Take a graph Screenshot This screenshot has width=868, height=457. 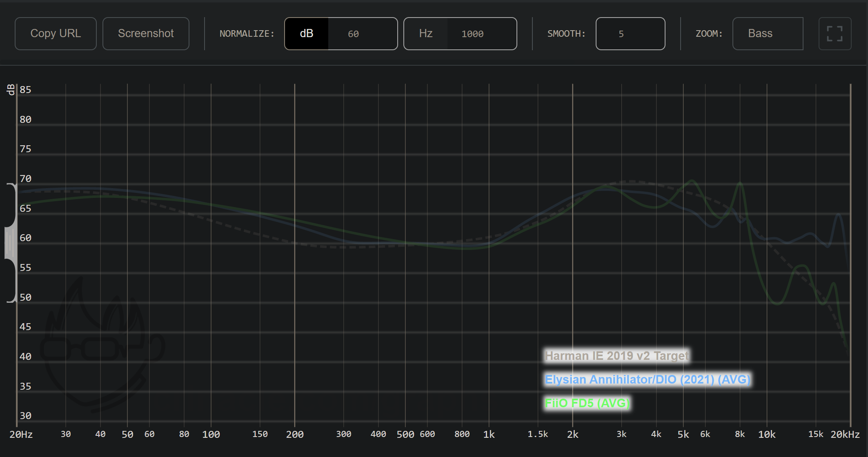point(146,33)
